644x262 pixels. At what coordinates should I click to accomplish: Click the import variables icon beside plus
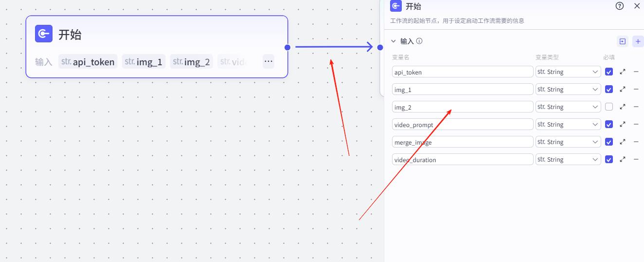(x=623, y=41)
